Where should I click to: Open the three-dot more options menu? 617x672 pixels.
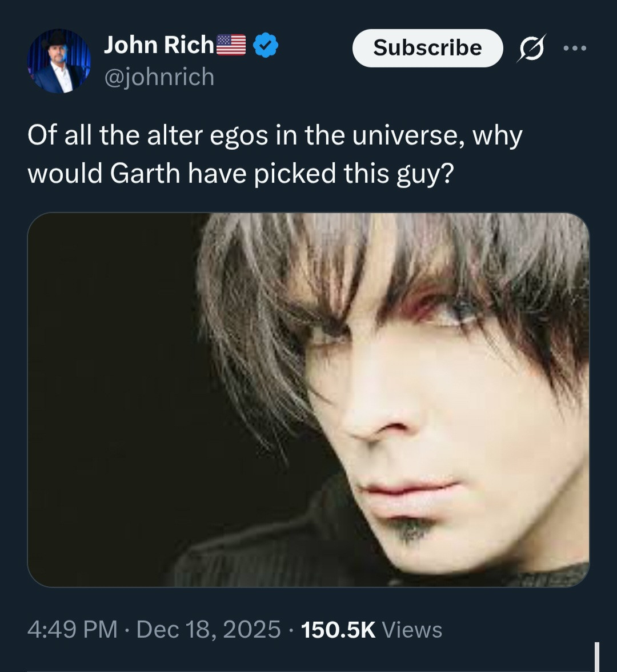(x=575, y=48)
